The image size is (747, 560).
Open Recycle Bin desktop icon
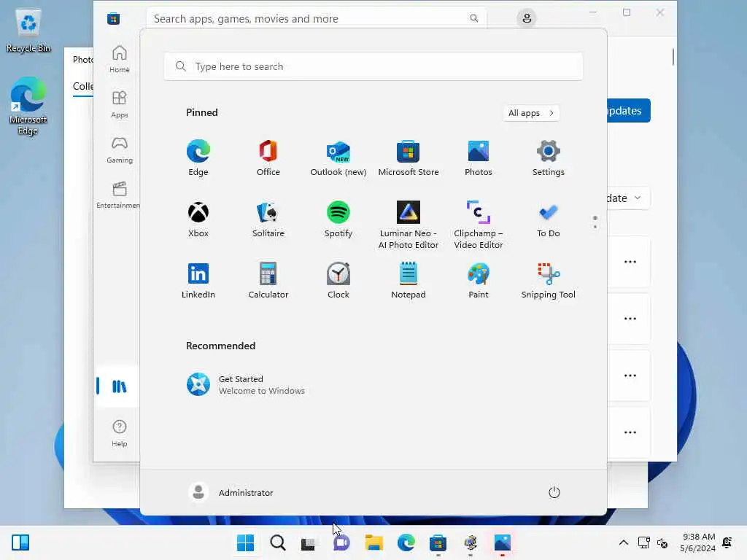(28, 31)
